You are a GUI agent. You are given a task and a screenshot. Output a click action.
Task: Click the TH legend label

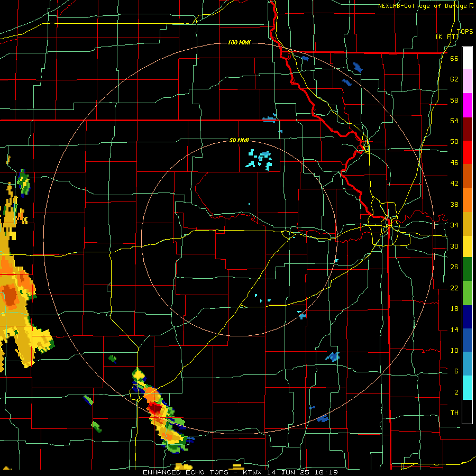[x=454, y=413]
